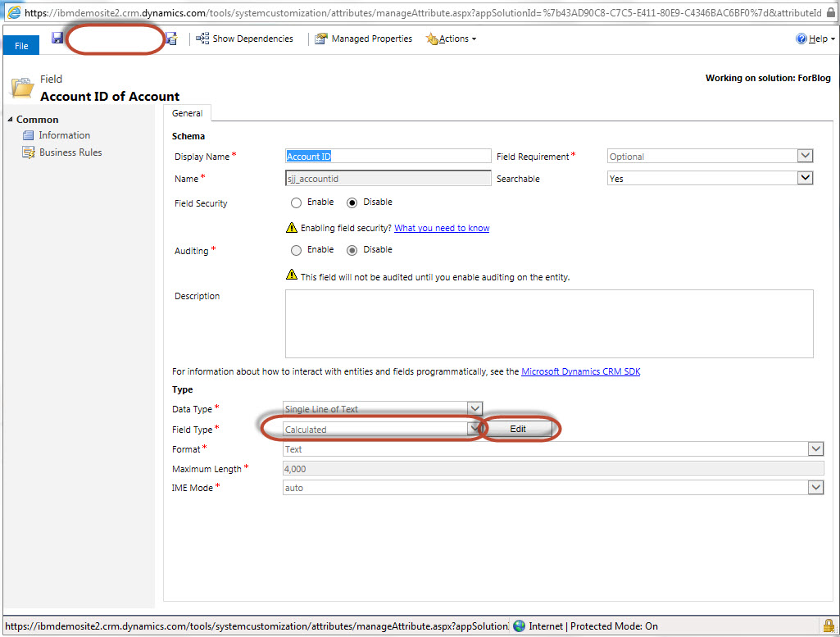Select Enable radio for Auditing
The width and height of the screenshot is (840, 637).
click(x=297, y=250)
